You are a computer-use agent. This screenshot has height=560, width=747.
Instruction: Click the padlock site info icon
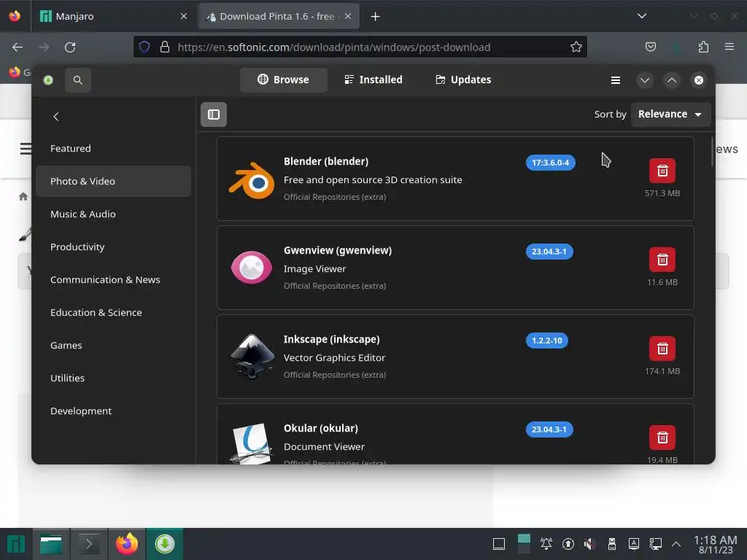pyautogui.click(x=165, y=47)
